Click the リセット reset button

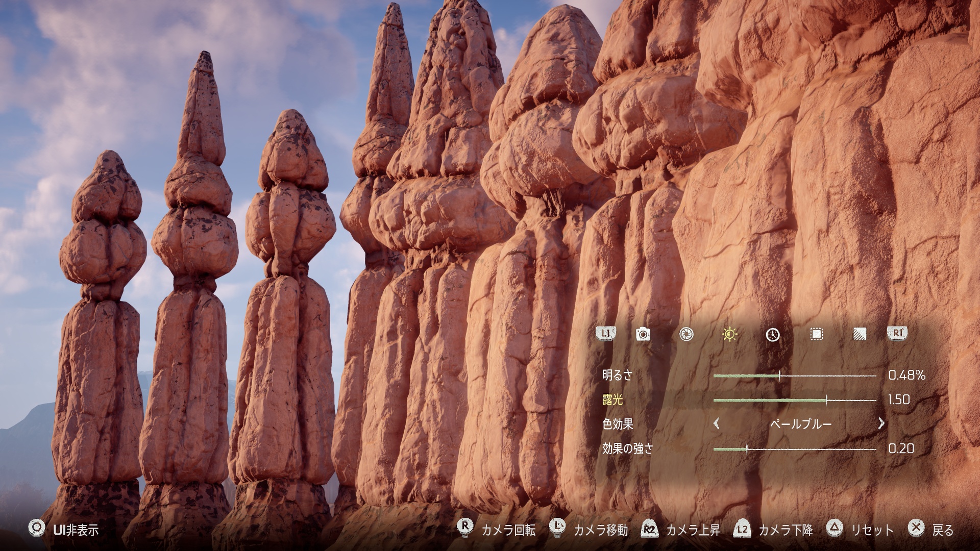tap(872, 530)
